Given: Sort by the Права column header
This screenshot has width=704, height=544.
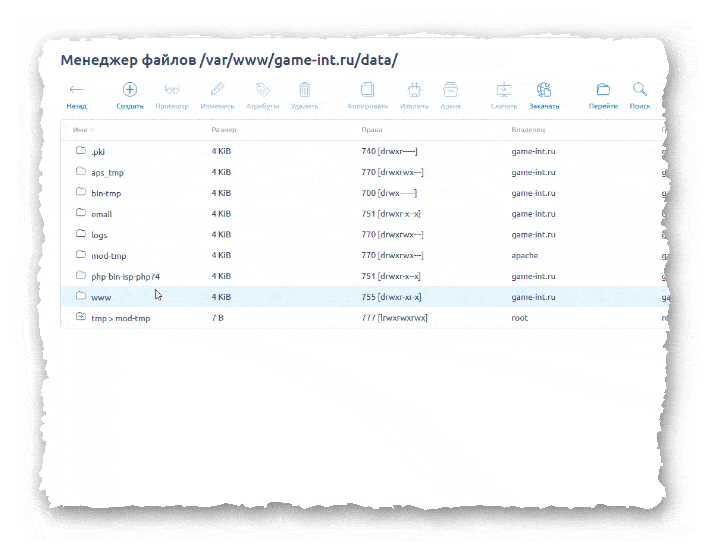Looking at the screenshot, I should point(372,130).
